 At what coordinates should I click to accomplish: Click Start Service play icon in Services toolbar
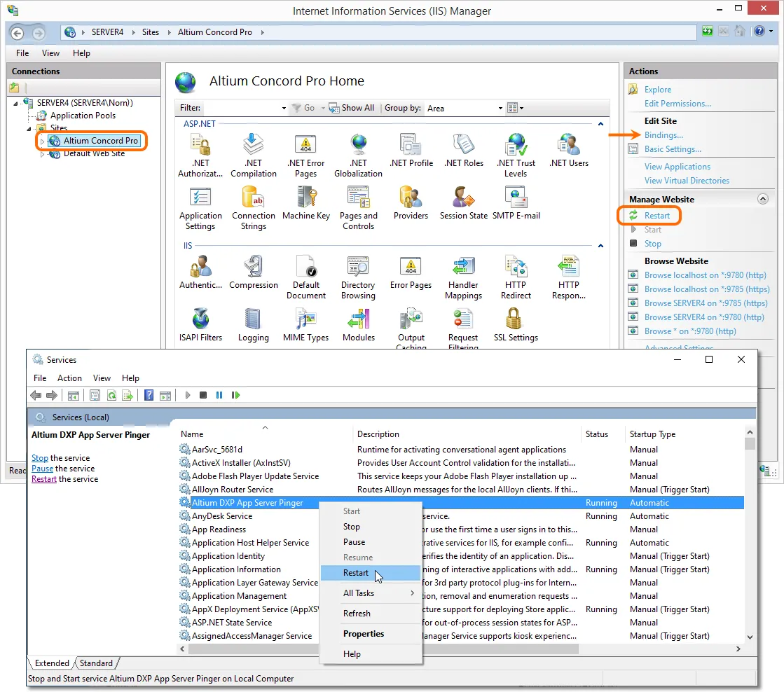pos(188,395)
